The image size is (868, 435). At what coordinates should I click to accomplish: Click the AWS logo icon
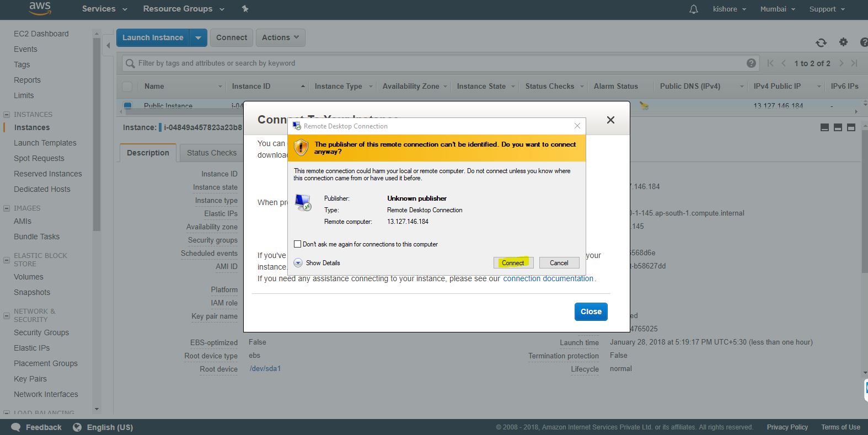point(40,8)
